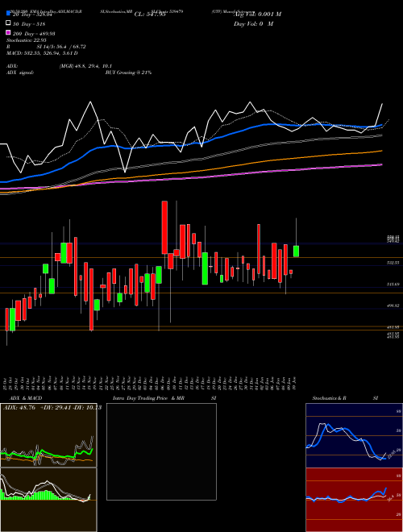Click the 'ADX & MACD' panel title

tap(26, 398)
